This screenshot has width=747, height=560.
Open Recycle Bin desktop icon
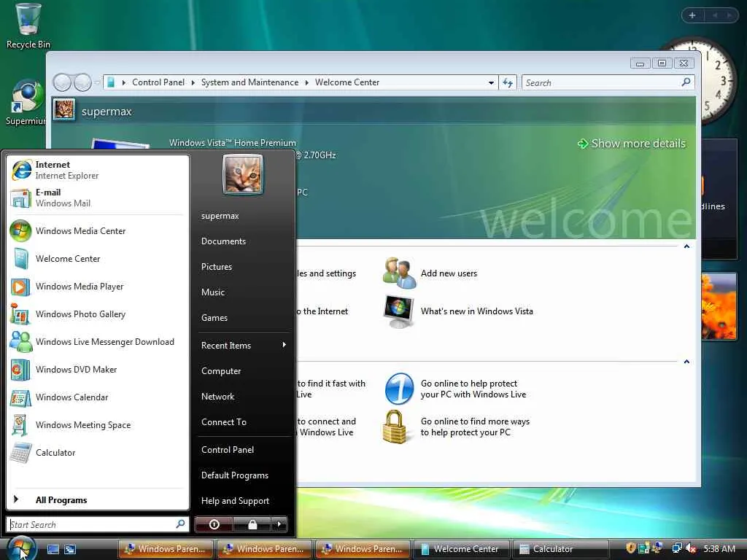pos(28,26)
